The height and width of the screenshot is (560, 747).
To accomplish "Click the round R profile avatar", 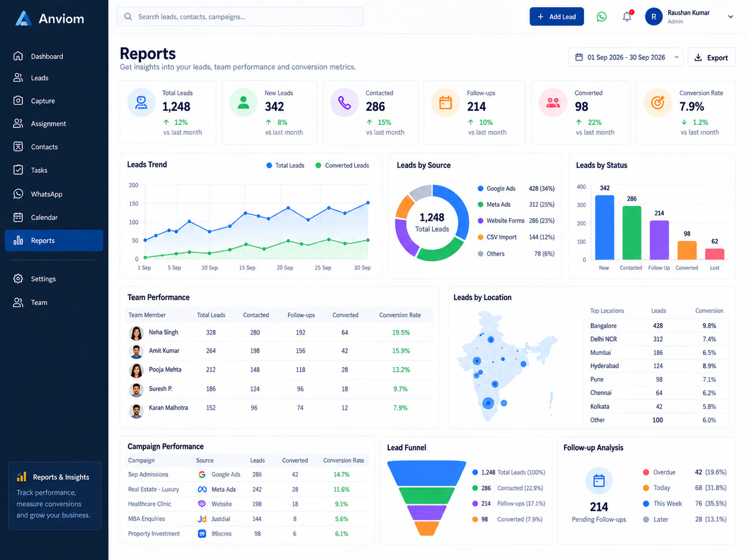I will click(654, 17).
